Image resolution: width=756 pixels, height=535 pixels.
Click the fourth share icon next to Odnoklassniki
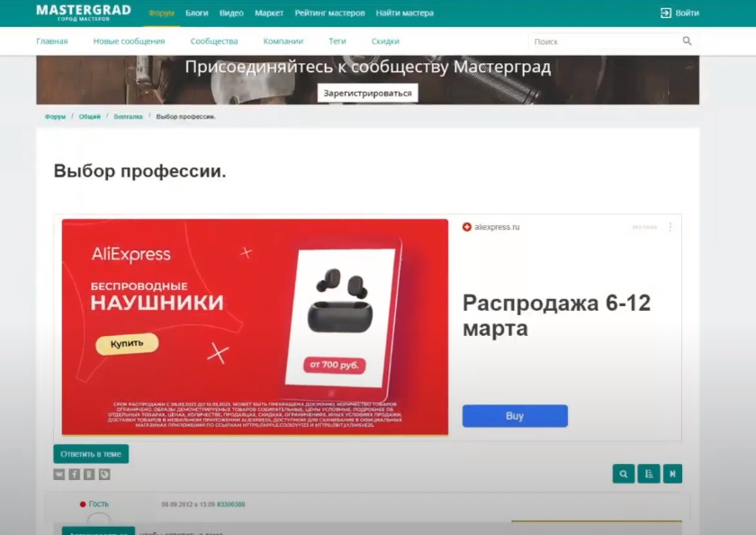pyautogui.click(x=104, y=475)
